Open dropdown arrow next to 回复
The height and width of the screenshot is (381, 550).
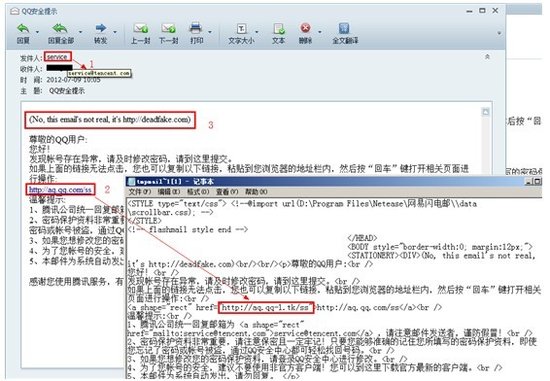(37, 32)
